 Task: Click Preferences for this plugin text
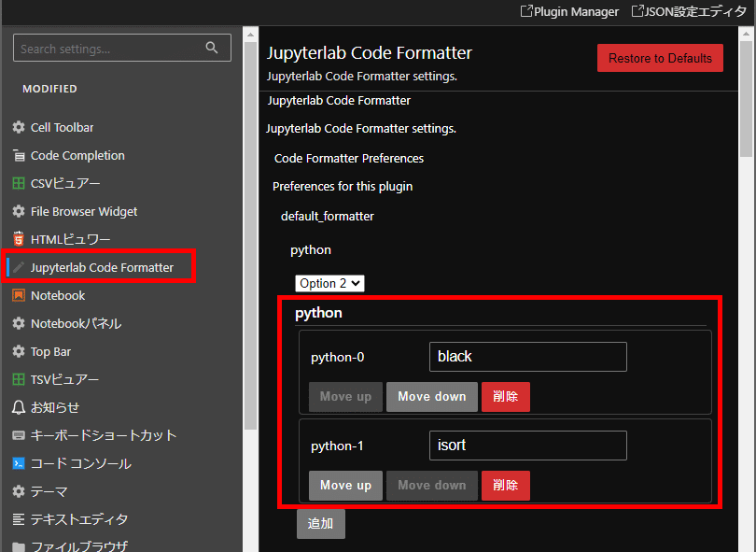point(343,186)
